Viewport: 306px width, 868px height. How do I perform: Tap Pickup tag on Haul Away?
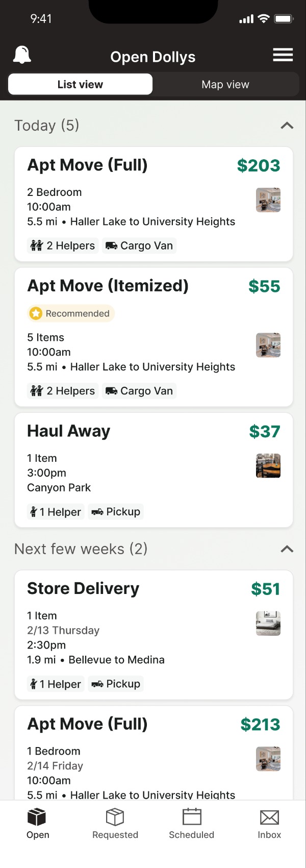(x=116, y=512)
